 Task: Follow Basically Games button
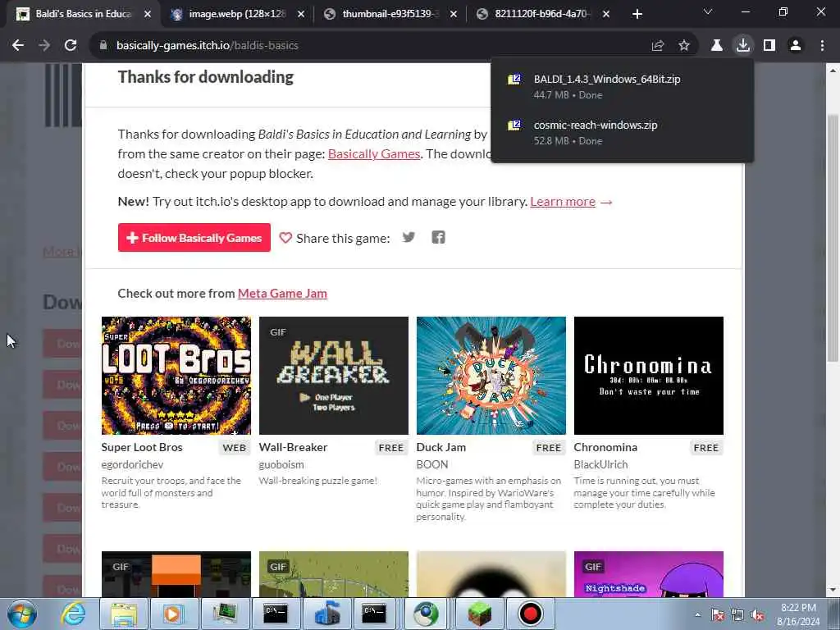pyautogui.click(x=194, y=238)
